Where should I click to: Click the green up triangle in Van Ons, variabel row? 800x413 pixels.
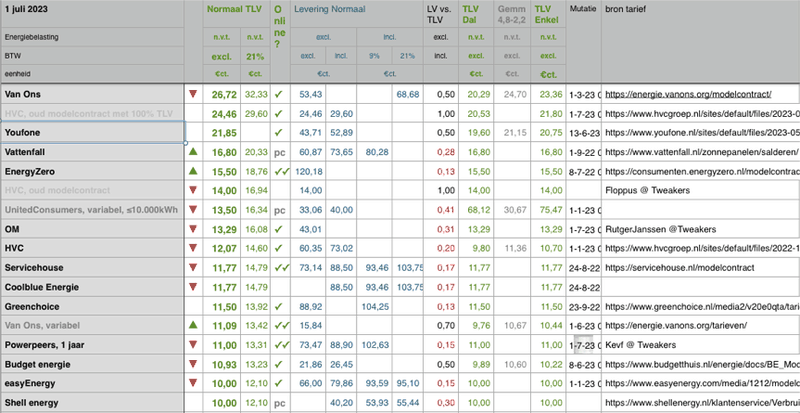193,325
